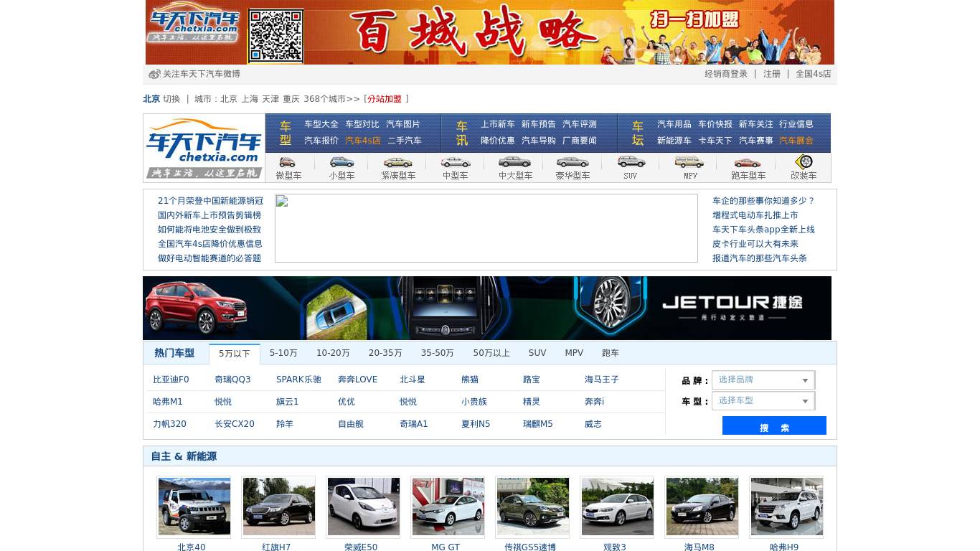Screen dimensions: 980x551
Task: Open orange 汽车4s店 navigation item
Action: pyautogui.click(x=363, y=141)
